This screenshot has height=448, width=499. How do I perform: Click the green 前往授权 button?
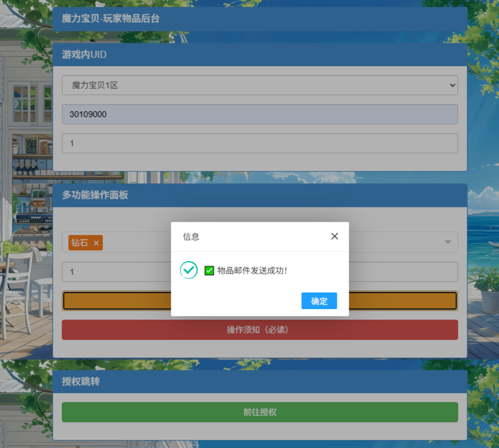pyautogui.click(x=260, y=412)
